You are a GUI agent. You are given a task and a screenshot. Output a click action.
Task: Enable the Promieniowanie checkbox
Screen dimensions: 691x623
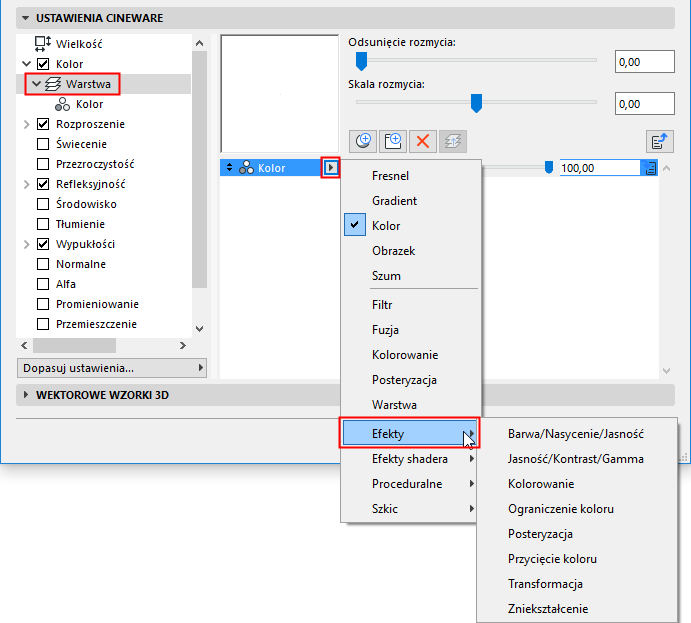pyautogui.click(x=43, y=304)
